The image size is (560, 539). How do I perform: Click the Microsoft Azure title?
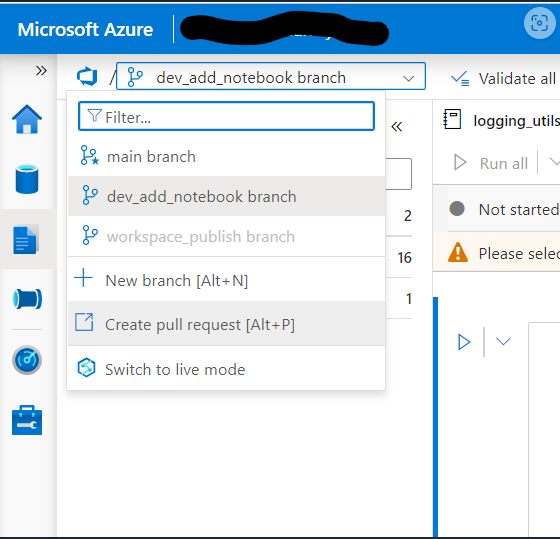point(85,29)
